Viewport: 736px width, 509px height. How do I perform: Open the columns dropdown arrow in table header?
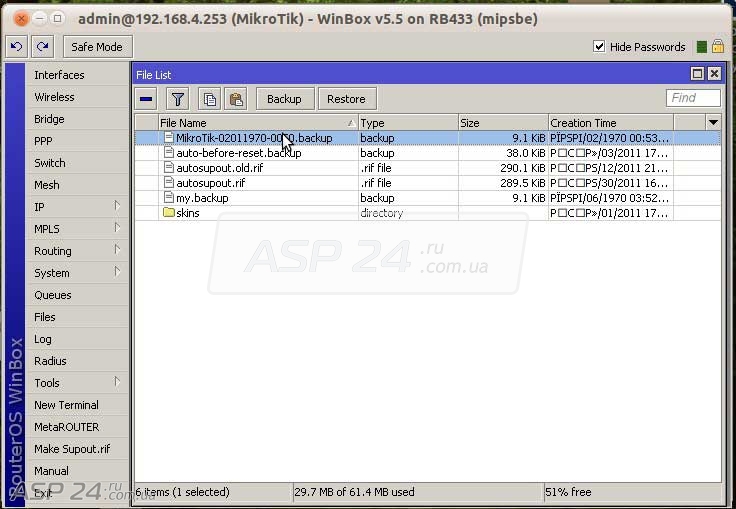click(x=713, y=123)
